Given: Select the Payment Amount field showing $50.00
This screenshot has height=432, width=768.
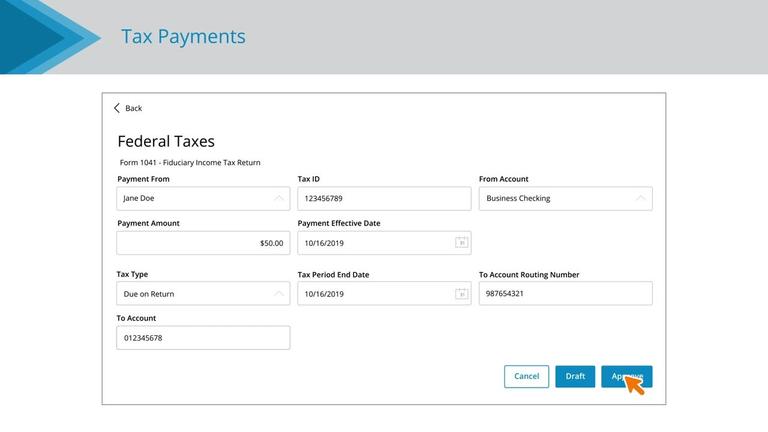Looking at the screenshot, I should pos(203,243).
